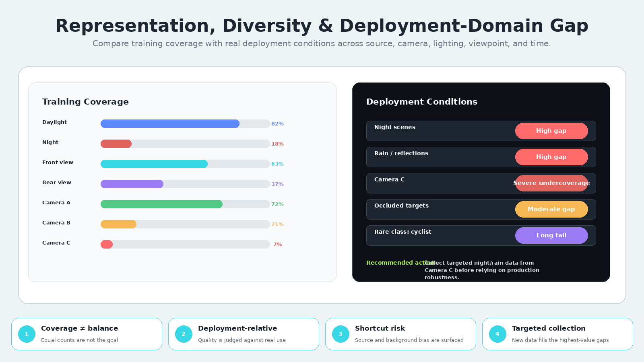Click the 'Deployment Conditions' heading
Screen dimensions: 644x362
[422, 102]
